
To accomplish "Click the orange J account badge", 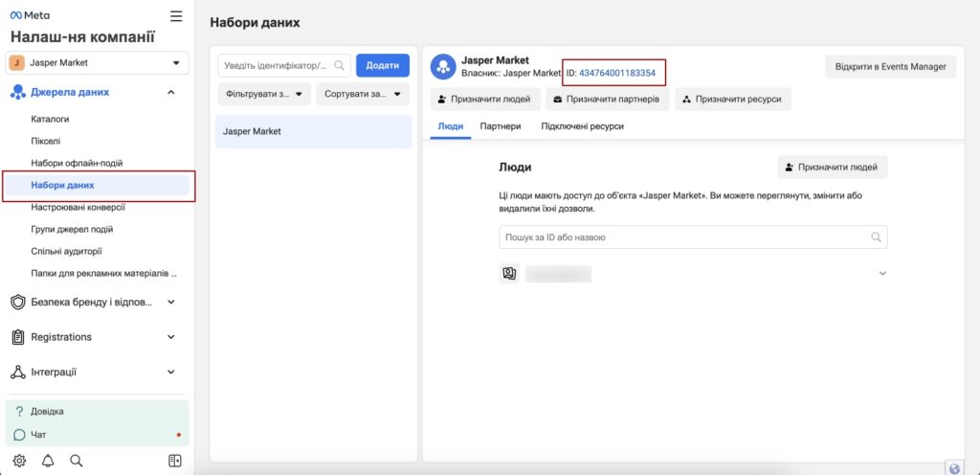I will pyautogui.click(x=17, y=63).
